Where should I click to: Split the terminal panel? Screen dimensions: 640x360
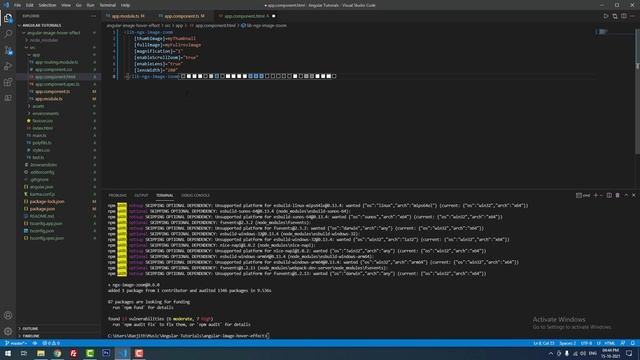(609, 195)
